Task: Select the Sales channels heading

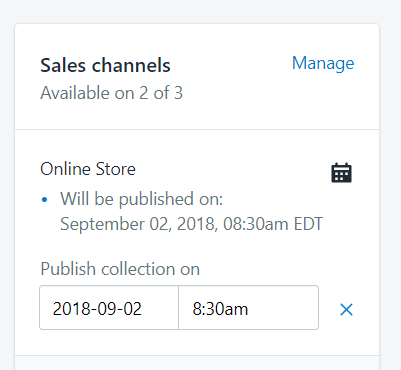Action: tap(105, 65)
